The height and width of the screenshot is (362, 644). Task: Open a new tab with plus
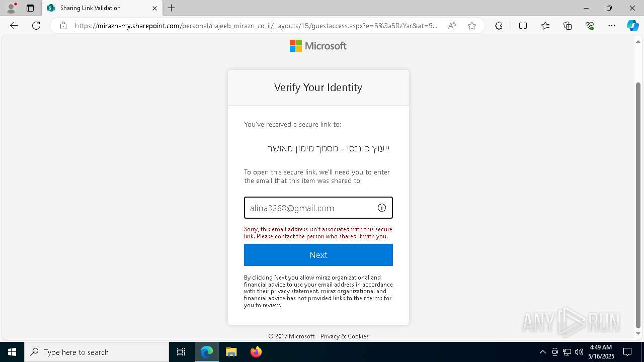click(172, 8)
